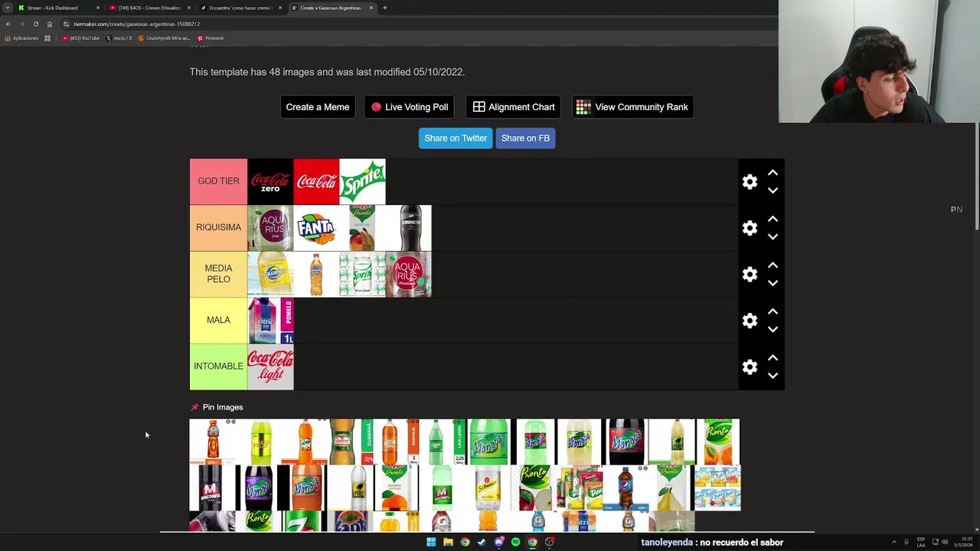This screenshot has width=980, height=551.
Task: Select the GOD TIER label
Action: 218,181
